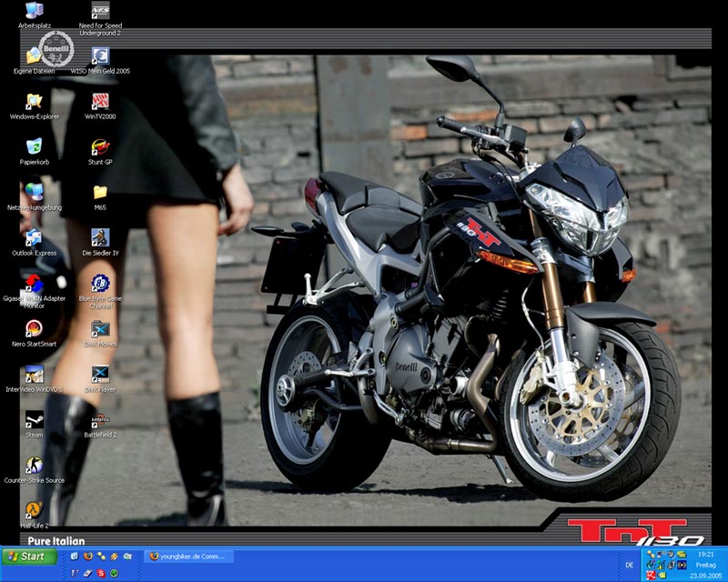Click the red S quick launch icon
728x582 pixels.
tap(101, 573)
